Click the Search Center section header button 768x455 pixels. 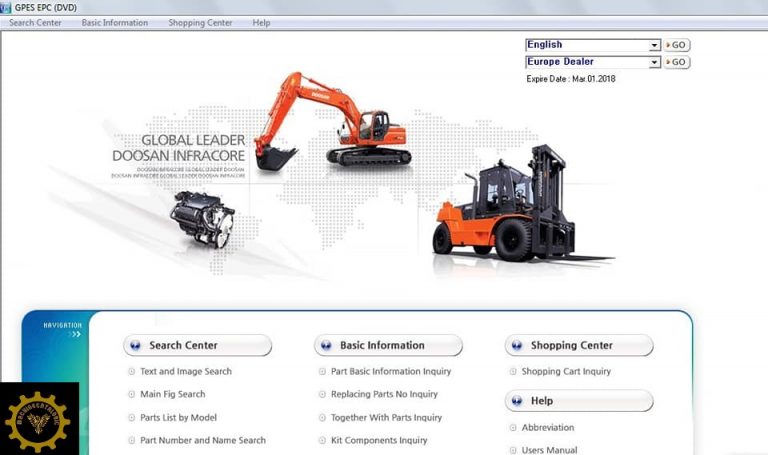tap(197, 345)
